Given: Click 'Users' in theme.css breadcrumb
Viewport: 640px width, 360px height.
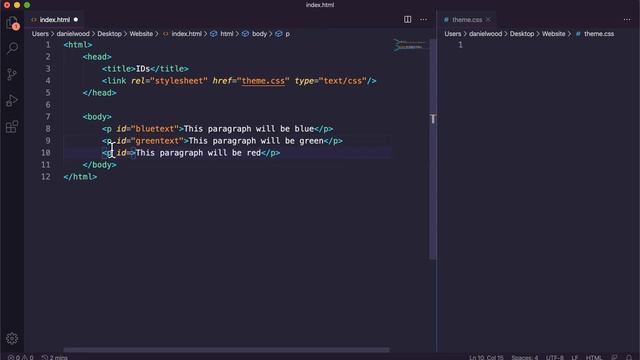Looking at the screenshot, I should pos(453,34).
